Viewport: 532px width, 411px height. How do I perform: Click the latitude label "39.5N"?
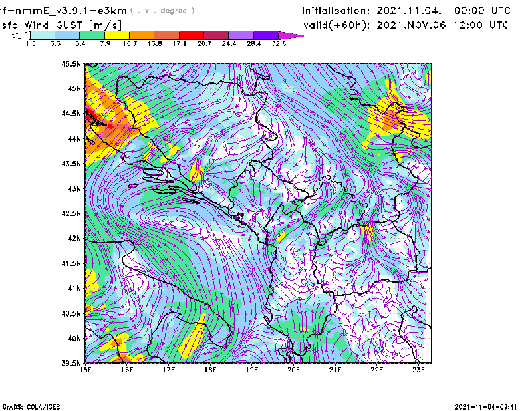(x=71, y=363)
